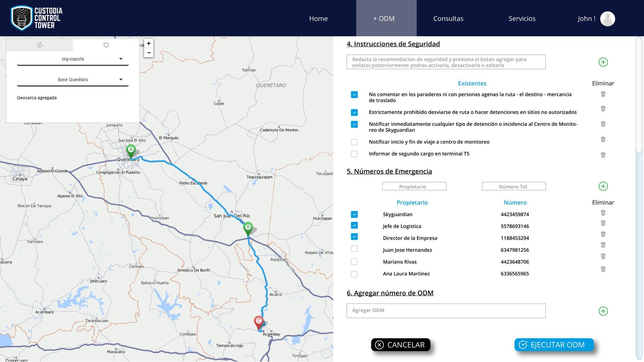The width and height of the screenshot is (644, 362).
Task: Go to the Servicios menu item
Action: click(522, 19)
